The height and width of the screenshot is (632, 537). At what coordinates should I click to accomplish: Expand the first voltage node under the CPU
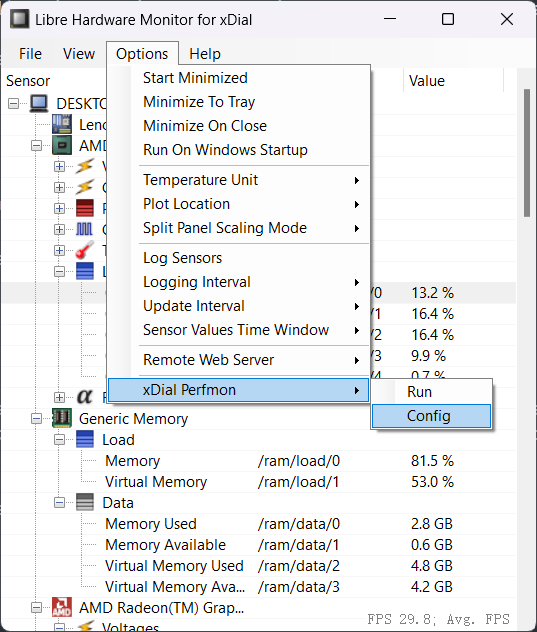pos(59,166)
